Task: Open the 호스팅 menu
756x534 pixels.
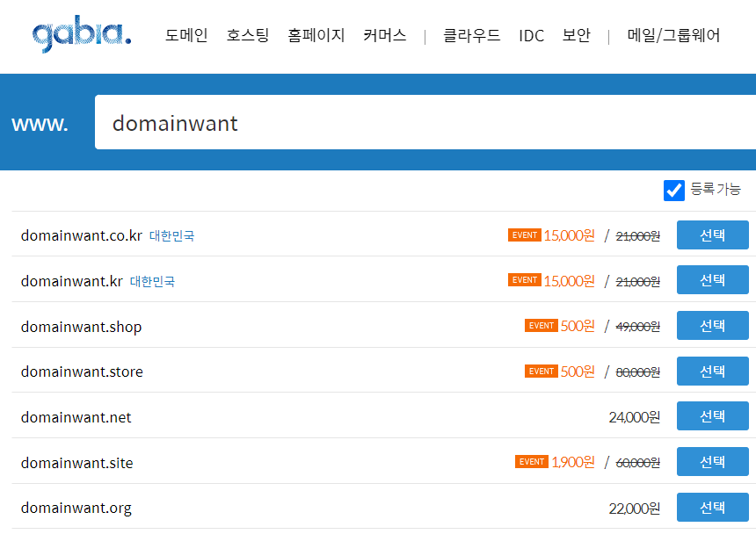Action: tap(247, 35)
